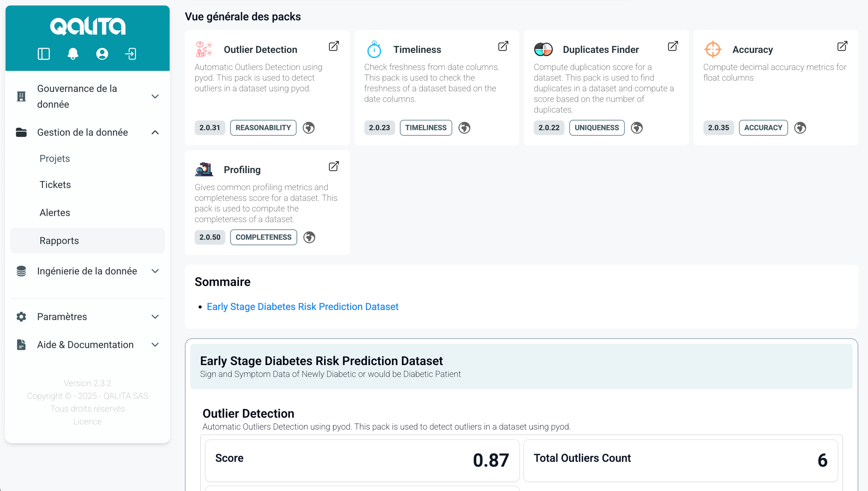Go to Projets menu item
868x491 pixels.
point(55,158)
